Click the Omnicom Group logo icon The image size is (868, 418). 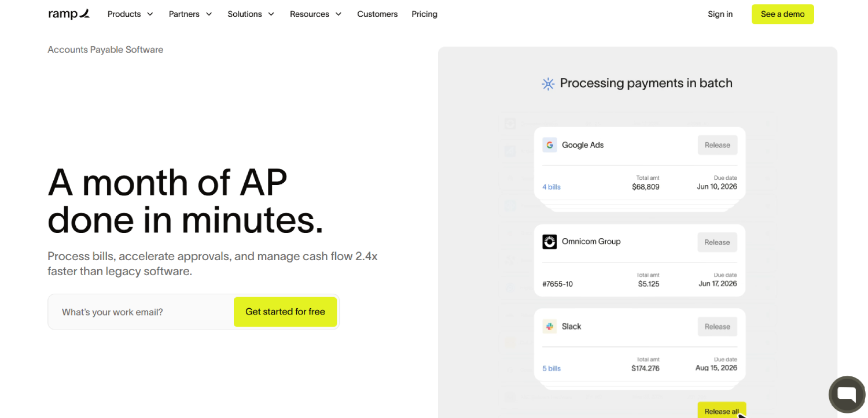tap(549, 242)
